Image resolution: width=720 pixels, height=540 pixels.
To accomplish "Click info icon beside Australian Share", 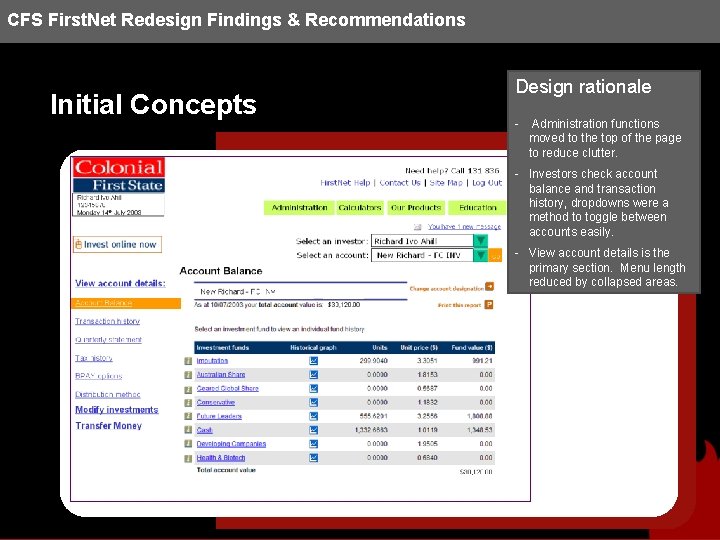I will [x=188, y=375].
